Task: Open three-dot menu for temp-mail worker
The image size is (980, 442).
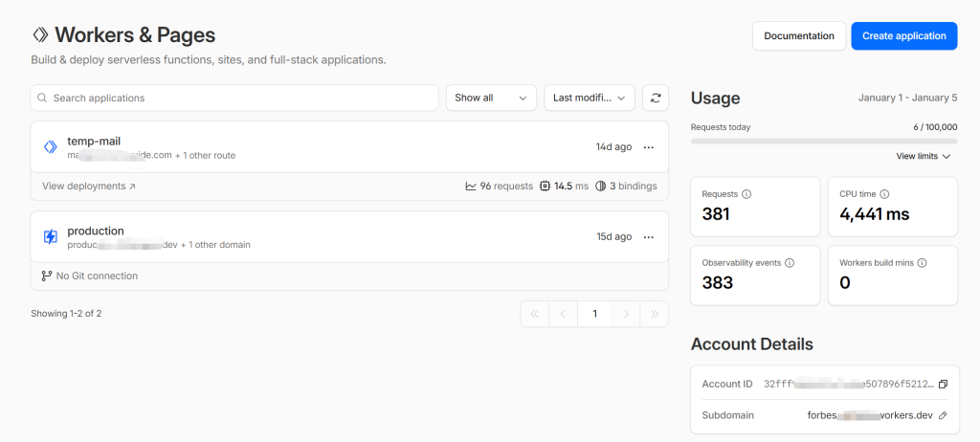Action: coord(649,147)
